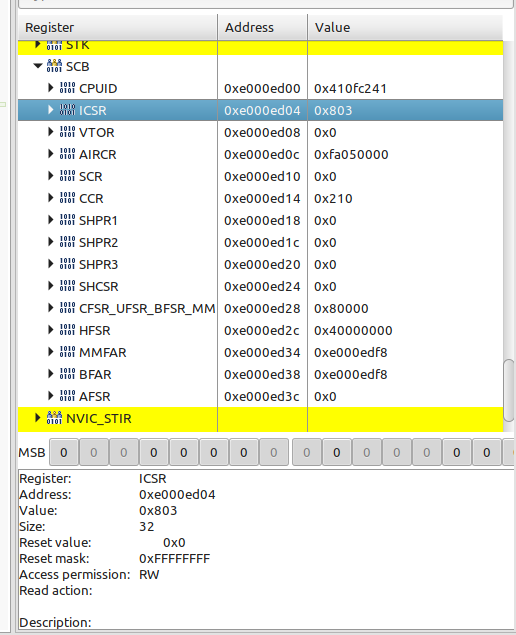Click the VTOR value 0x0

[325, 132]
